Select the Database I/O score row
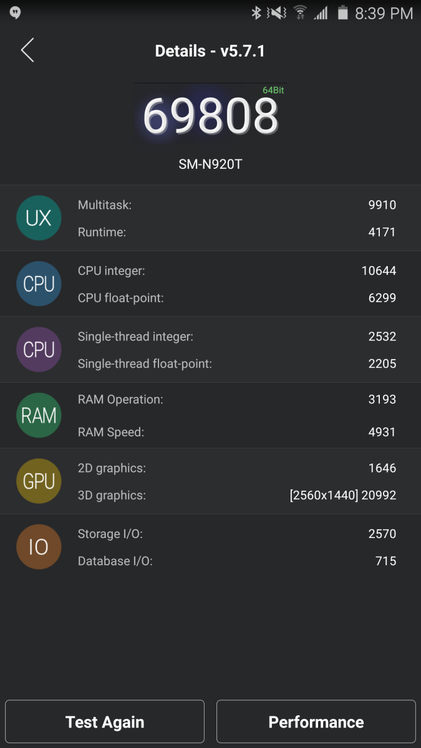This screenshot has width=421, height=748. pos(237,561)
